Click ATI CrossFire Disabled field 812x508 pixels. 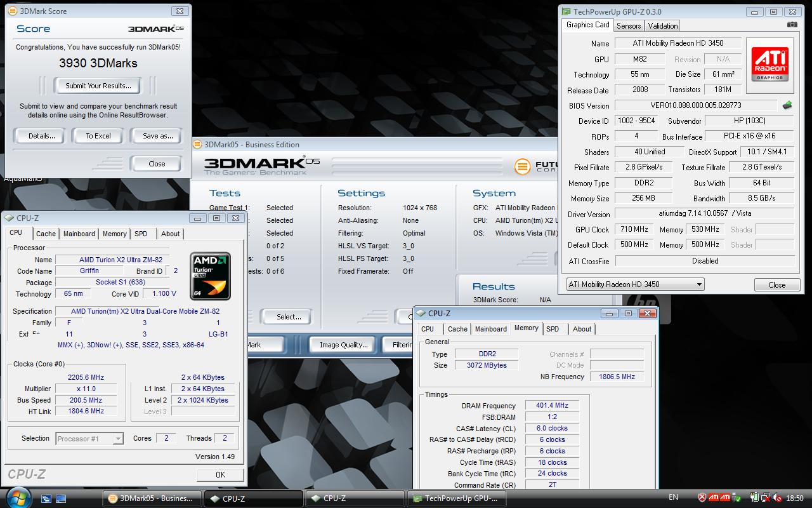(x=705, y=261)
